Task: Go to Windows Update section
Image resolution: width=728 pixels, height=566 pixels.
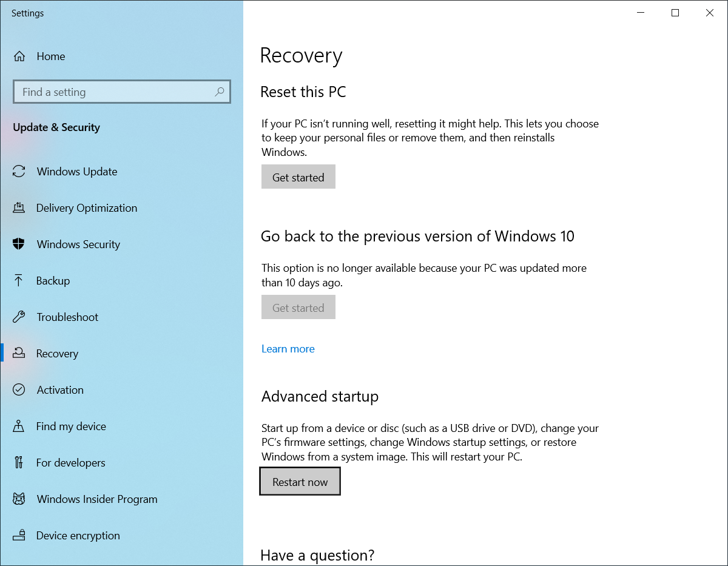Action: tap(76, 172)
